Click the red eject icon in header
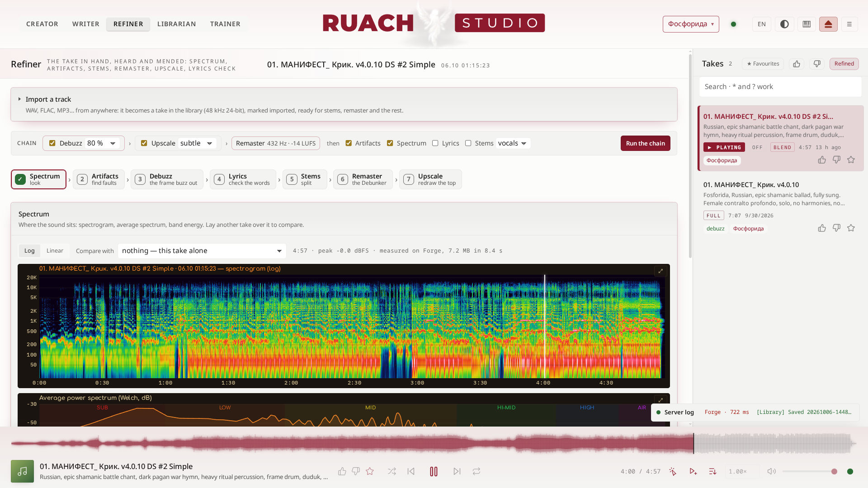 [828, 24]
